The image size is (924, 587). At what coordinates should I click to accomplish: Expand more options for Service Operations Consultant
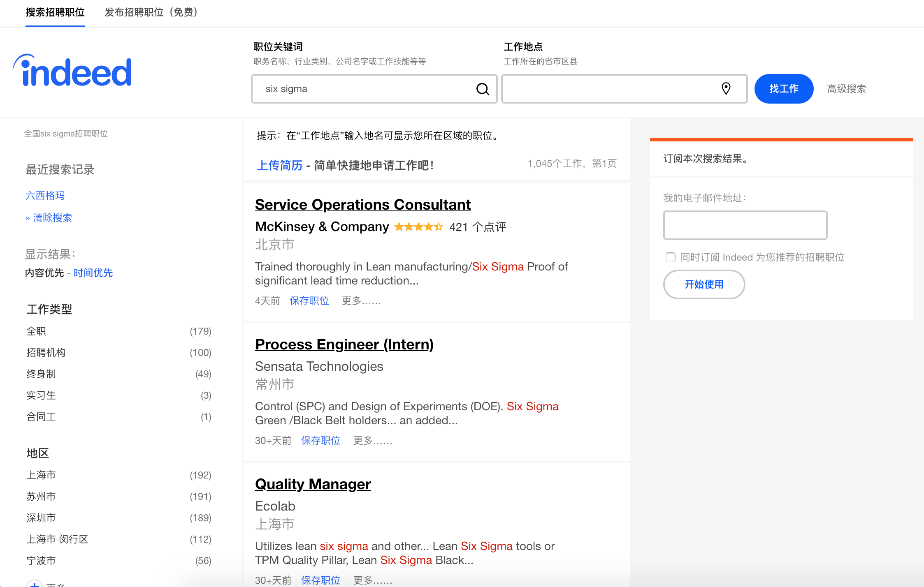tap(361, 301)
